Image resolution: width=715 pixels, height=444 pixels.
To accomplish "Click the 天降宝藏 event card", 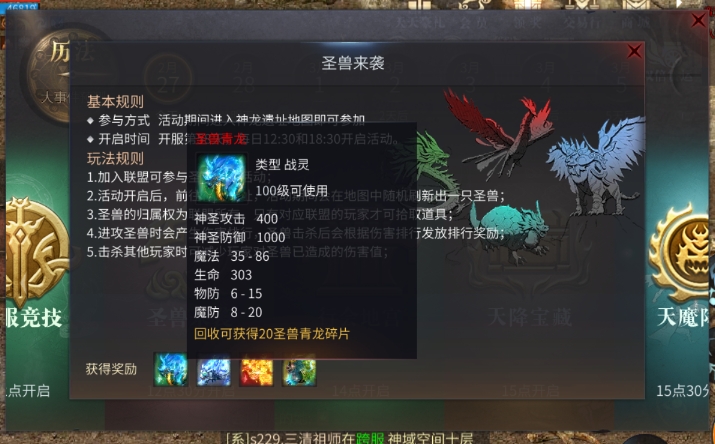I will coord(529,316).
